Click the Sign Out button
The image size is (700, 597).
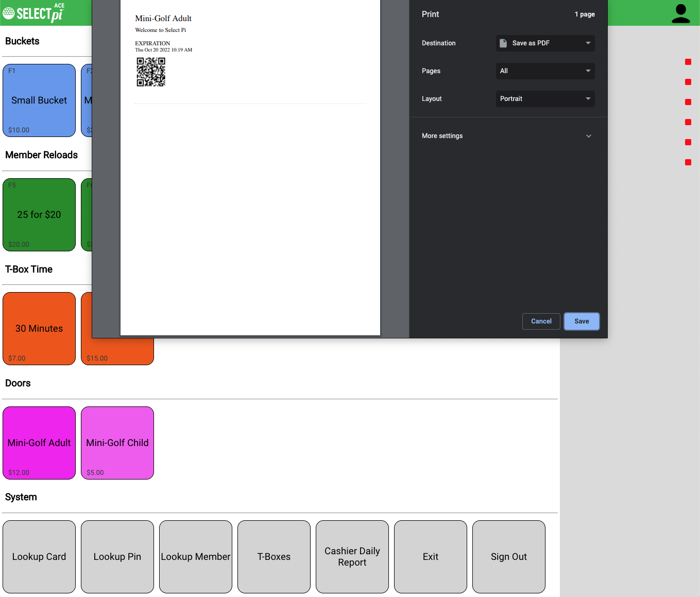click(x=509, y=557)
